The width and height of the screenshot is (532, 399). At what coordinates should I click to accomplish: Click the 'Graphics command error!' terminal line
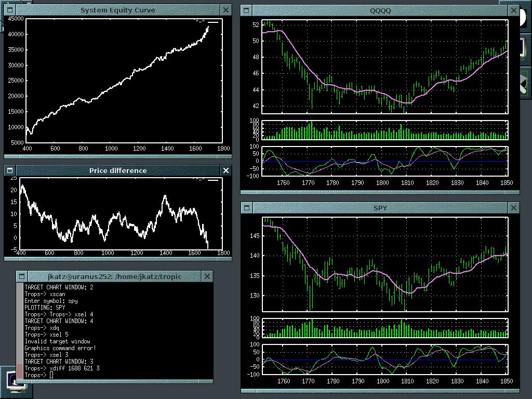[60, 348]
